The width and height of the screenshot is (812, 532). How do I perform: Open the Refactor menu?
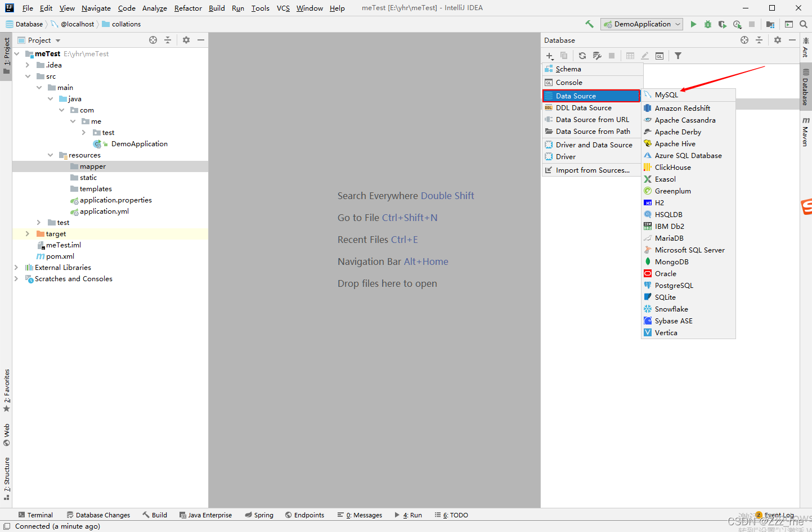click(188, 8)
